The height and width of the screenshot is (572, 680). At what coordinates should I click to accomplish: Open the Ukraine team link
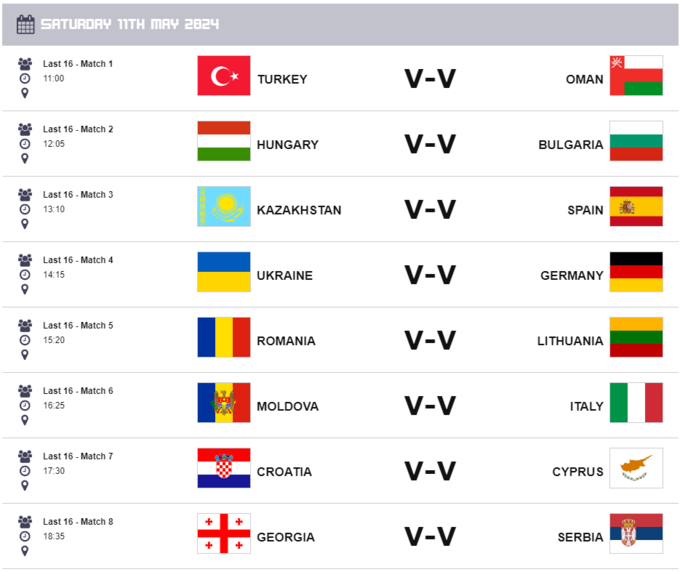pyautogui.click(x=285, y=276)
